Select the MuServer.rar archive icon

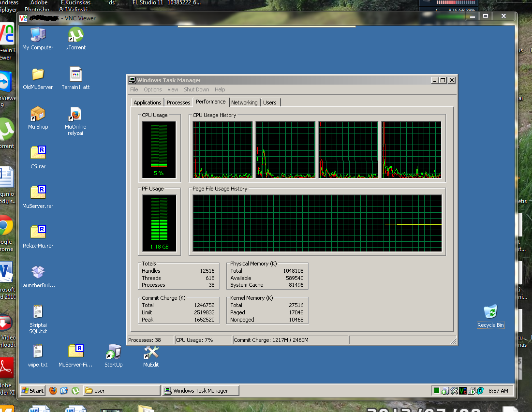click(x=38, y=197)
